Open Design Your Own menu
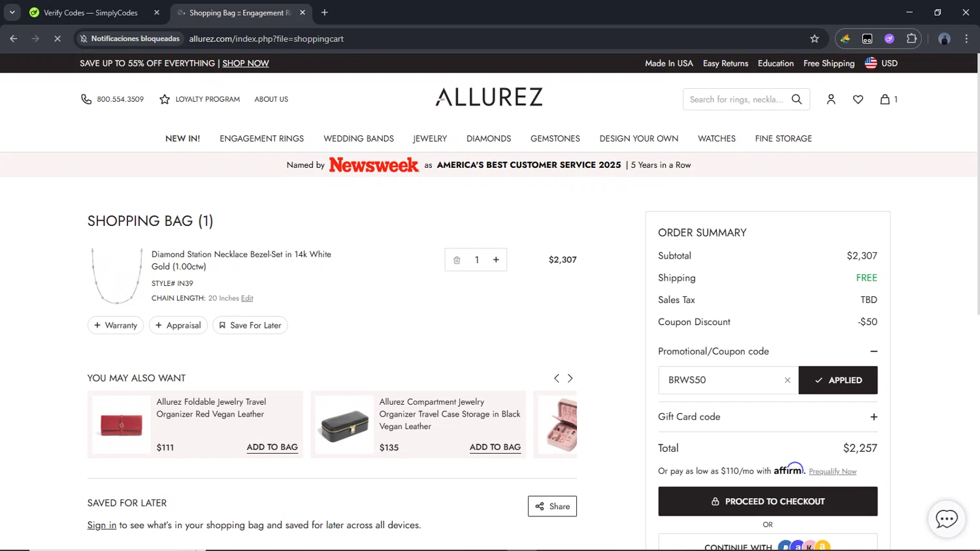Viewport: 980px width, 551px height. 639,138
